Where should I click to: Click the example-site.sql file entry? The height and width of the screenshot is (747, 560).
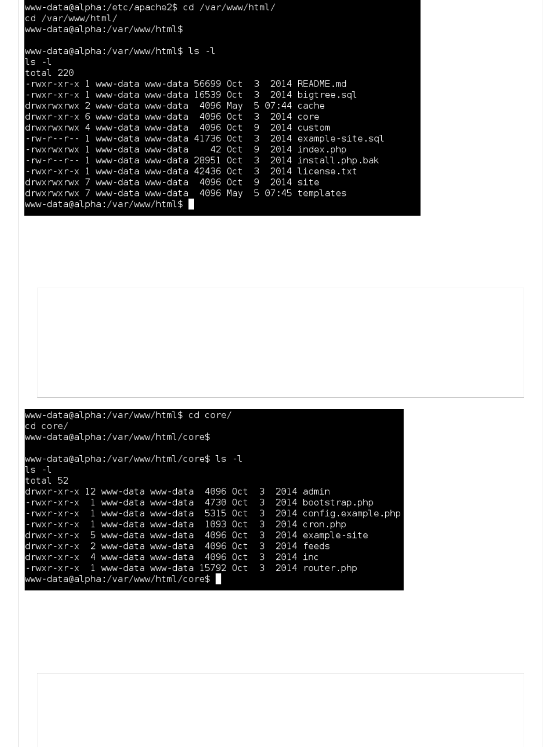(340, 138)
